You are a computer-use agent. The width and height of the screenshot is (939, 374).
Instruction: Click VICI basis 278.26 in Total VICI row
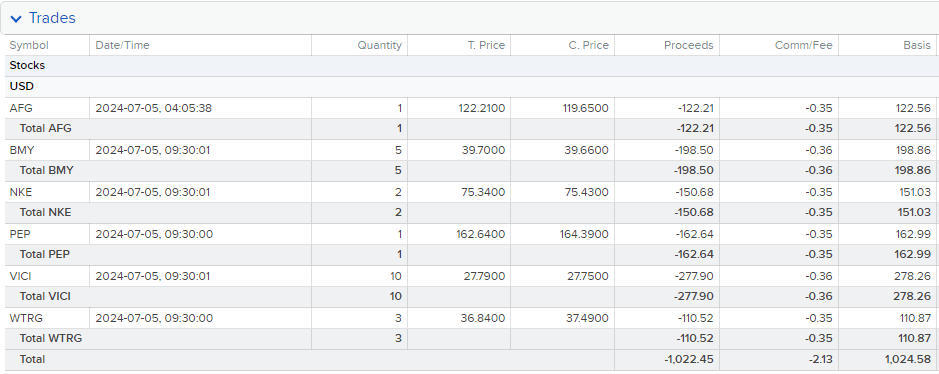click(914, 296)
